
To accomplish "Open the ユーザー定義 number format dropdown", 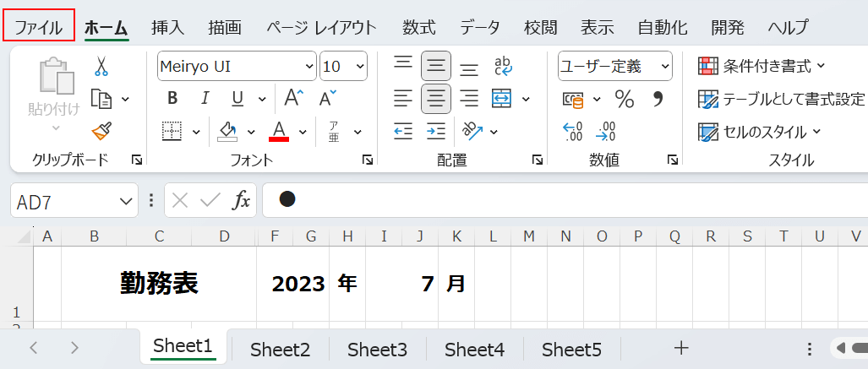I will [664, 66].
